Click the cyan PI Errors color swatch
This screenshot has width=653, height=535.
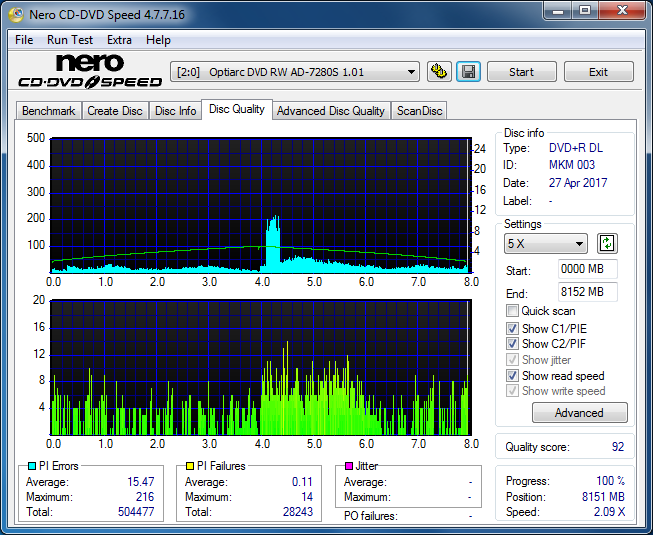(x=32, y=466)
